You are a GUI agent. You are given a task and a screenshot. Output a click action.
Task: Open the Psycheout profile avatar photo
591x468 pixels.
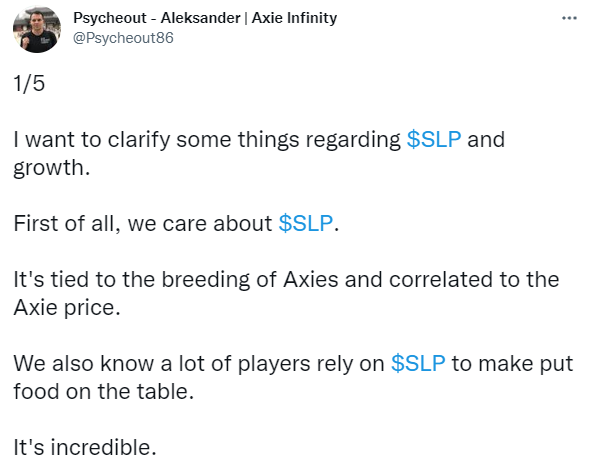pyautogui.click(x=37, y=29)
